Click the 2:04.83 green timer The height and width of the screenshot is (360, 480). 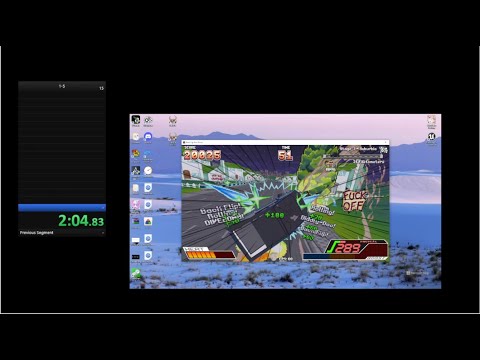coord(81,221)
